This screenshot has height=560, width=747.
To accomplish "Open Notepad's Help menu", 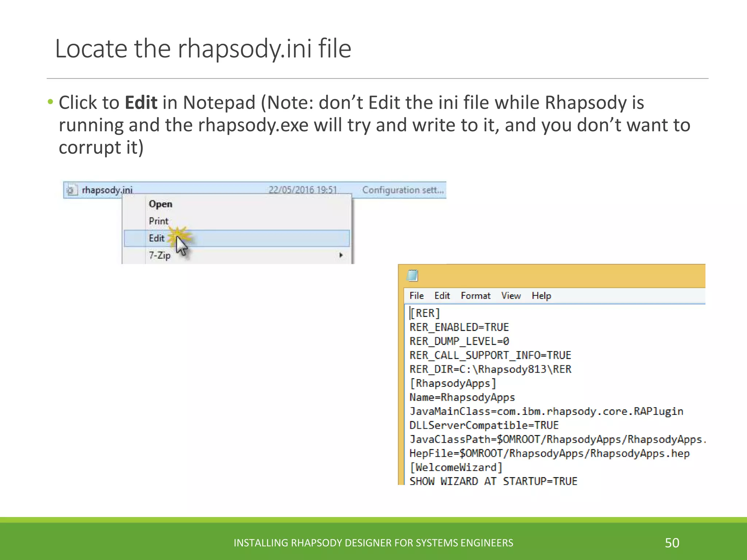I will (x=541, y=296).
